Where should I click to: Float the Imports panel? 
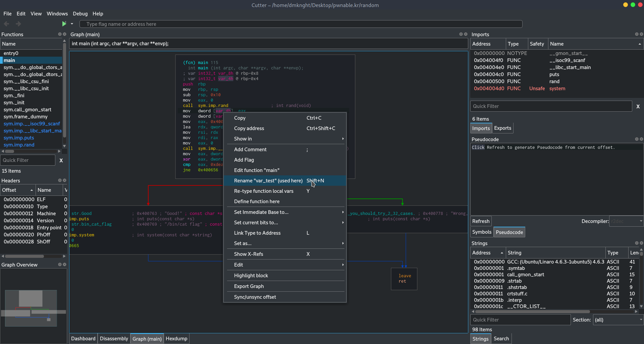click(x=637, y=34)
